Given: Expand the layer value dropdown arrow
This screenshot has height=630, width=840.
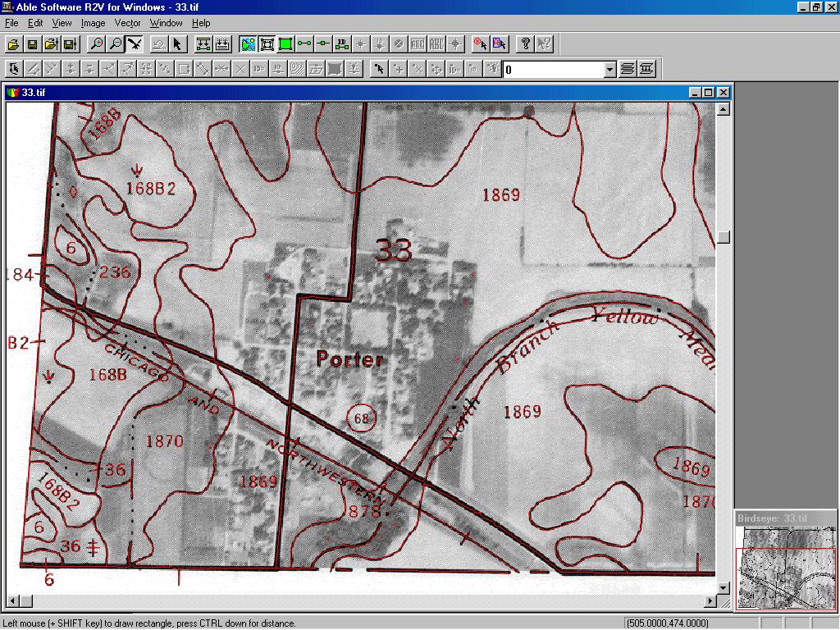Looking at the screenshot, I should [x=609, y=70].
